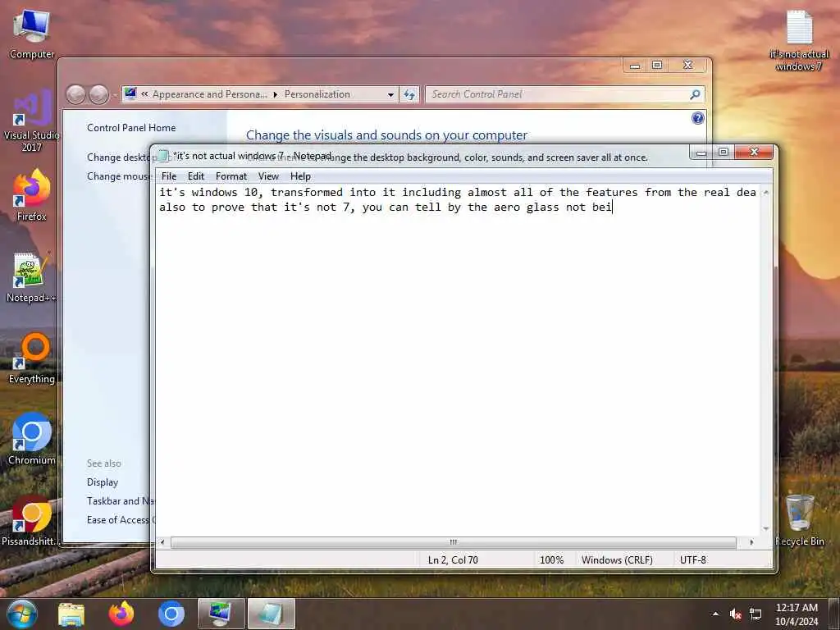Expand the breadcrumb overflow chevrons
Screen dimensions: 840x630
pos(144,94)
